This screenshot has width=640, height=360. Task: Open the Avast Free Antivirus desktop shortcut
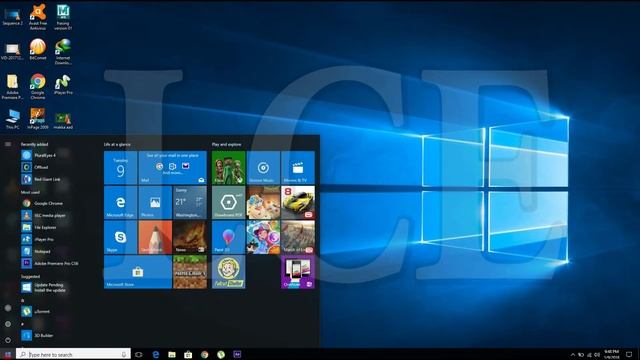click(38, 16)
